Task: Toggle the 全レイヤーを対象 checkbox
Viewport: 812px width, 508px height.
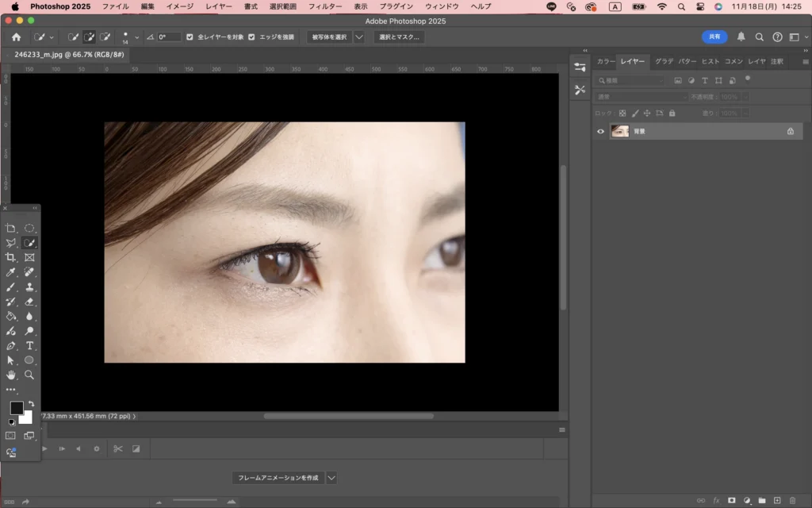Action: pyautogui.click(x=189, y=37)
